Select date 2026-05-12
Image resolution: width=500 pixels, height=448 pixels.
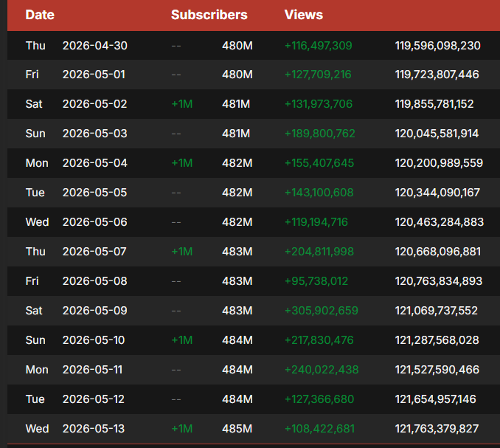94,399
